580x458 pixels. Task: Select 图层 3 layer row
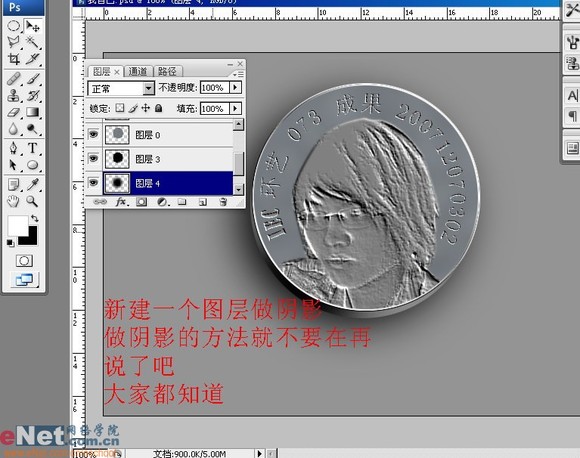pyautogui.click(x=159, y=159)
